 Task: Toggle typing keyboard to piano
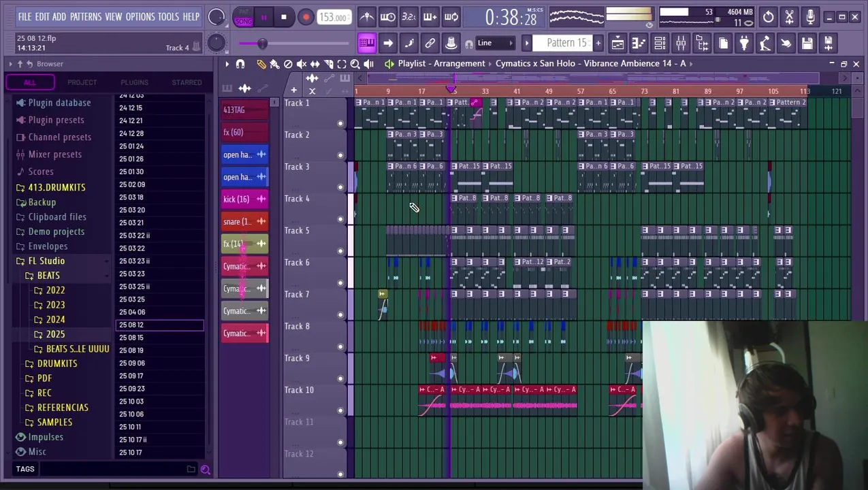click(x=367, y=44)
